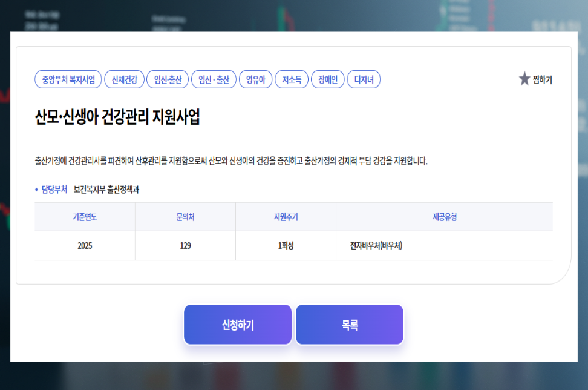Click 목록 to return to the list
Image resolution: width=588 pixels, height=390 pixels.
[349, 324]
